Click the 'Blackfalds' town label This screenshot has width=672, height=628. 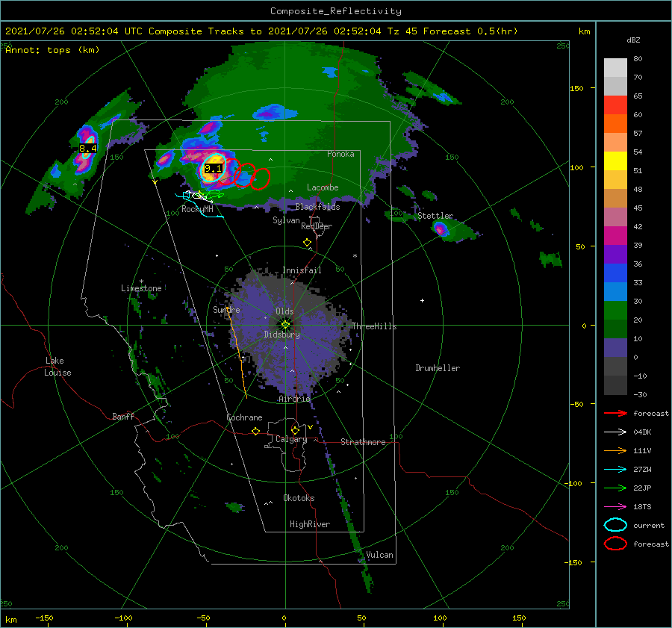[x=317, y=207]
